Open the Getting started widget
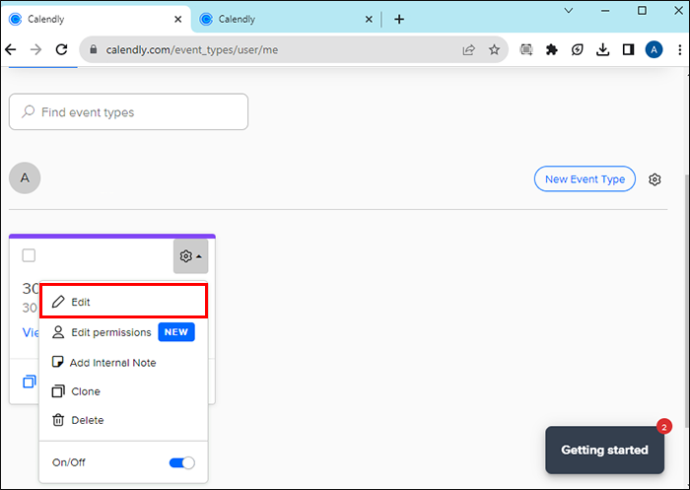Viewport: 690px width, 490px height. click(x=604, y=450)
